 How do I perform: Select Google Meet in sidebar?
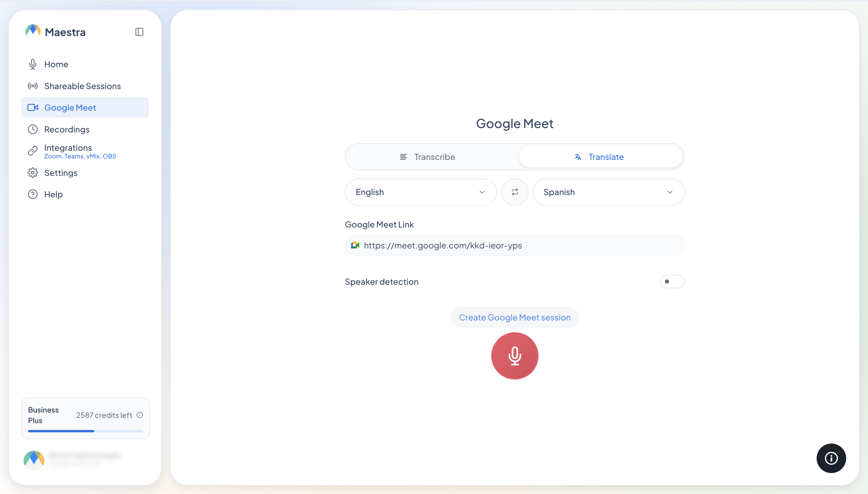point(85,107)
